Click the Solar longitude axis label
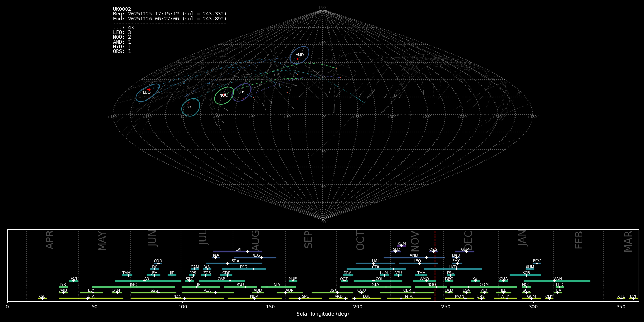This screenshot has width=644, height=322. tap(322, 314)
